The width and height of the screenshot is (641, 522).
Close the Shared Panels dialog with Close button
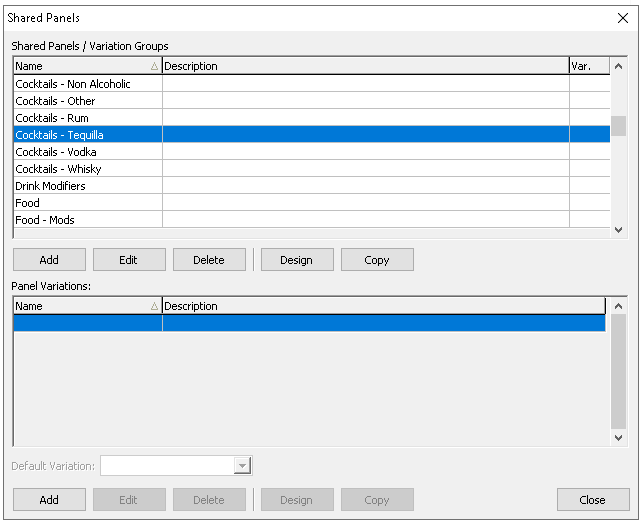592,500
